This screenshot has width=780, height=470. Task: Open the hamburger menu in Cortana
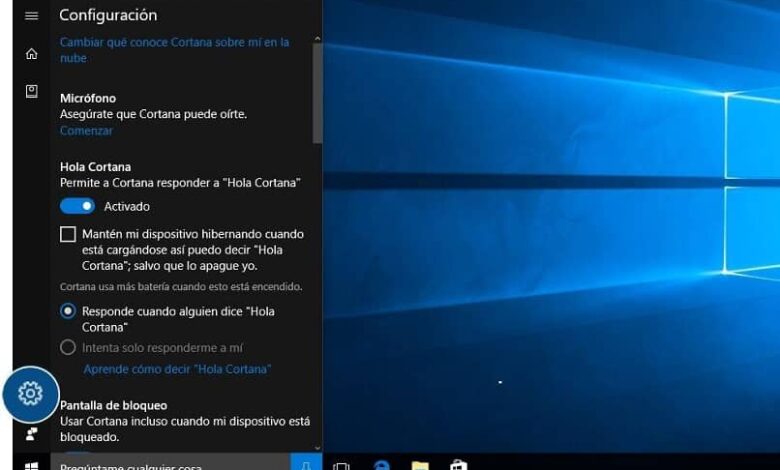(31, 15)
